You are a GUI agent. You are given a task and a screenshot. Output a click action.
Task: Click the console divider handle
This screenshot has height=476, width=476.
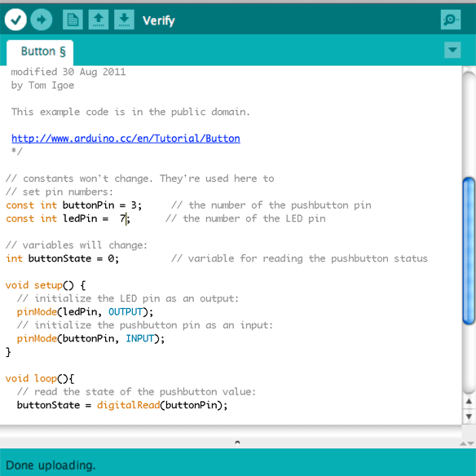coord(237,443)
